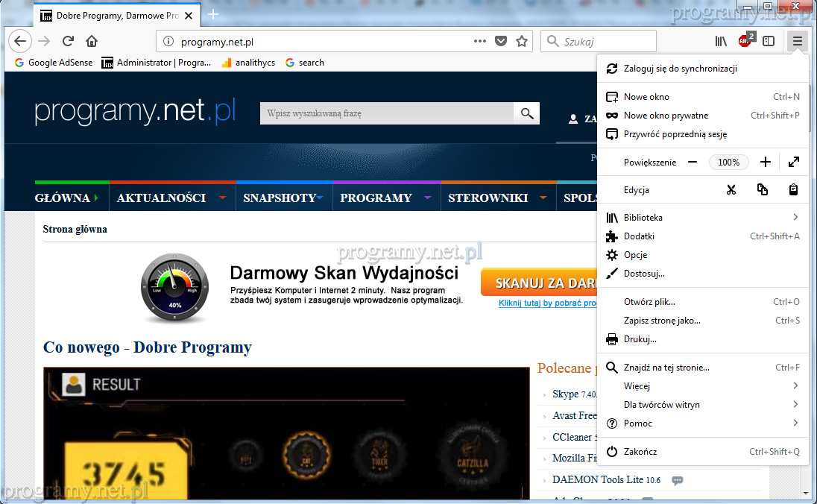This screenshot has height=504, width=817.
Task: Bookmark this page with the star
Action: 522,41
